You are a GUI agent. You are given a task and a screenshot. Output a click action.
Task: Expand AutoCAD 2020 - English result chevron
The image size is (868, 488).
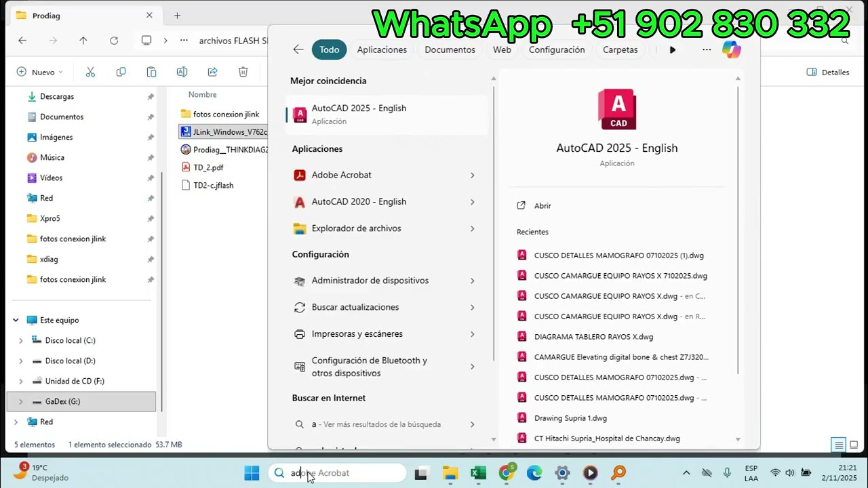(x=473, y=202)
